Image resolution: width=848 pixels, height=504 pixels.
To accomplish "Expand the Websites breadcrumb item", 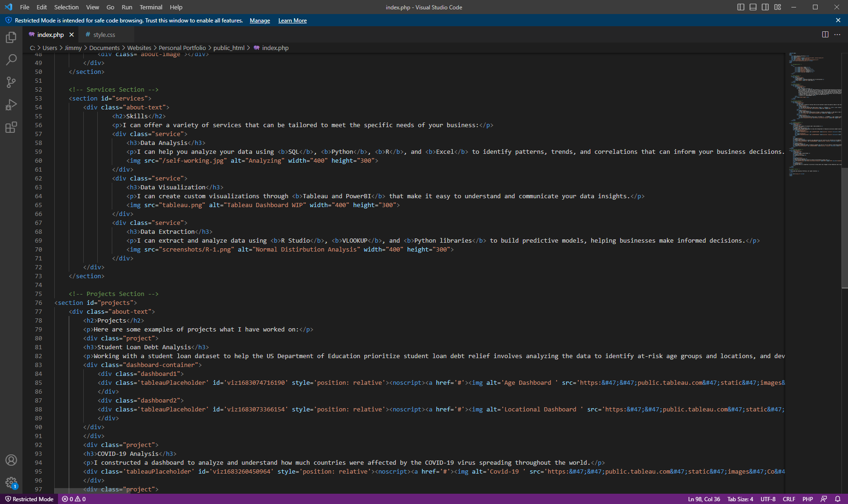I will [139, 48].
